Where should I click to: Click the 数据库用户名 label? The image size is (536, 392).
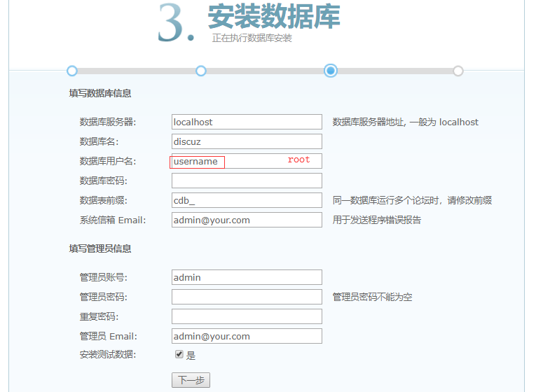(x=108, y=161)
